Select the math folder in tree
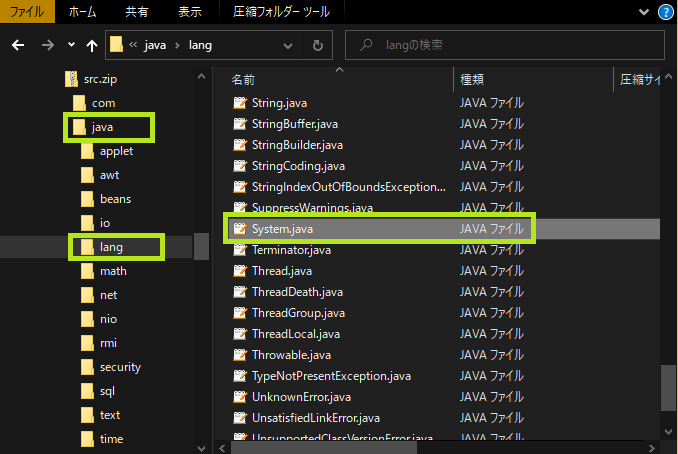This screenshot has height=454, width=678. pos(113,271)
